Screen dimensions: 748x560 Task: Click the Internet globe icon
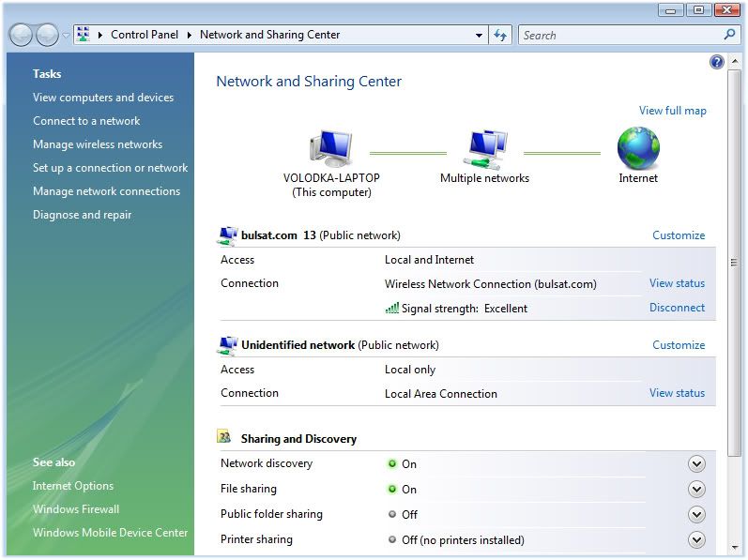coord(638,148)
